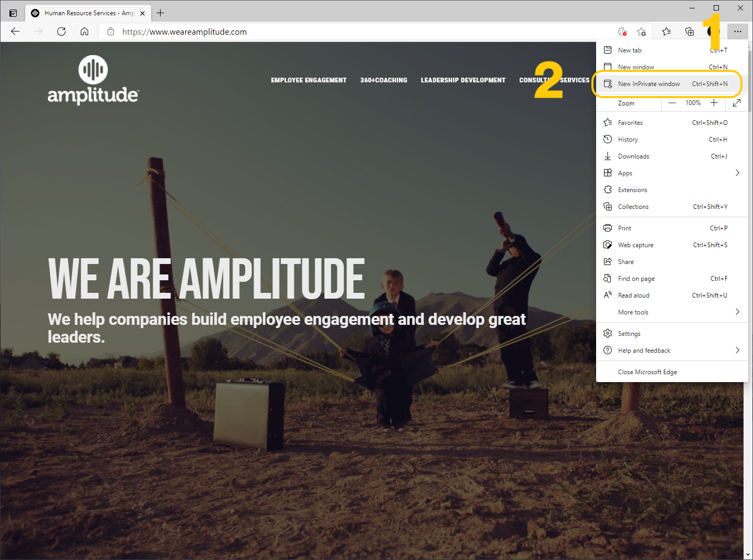The height and width of the screenshot is (560, 753).
Task: Open Settings from the menu
Action: [x=672, y=333]
